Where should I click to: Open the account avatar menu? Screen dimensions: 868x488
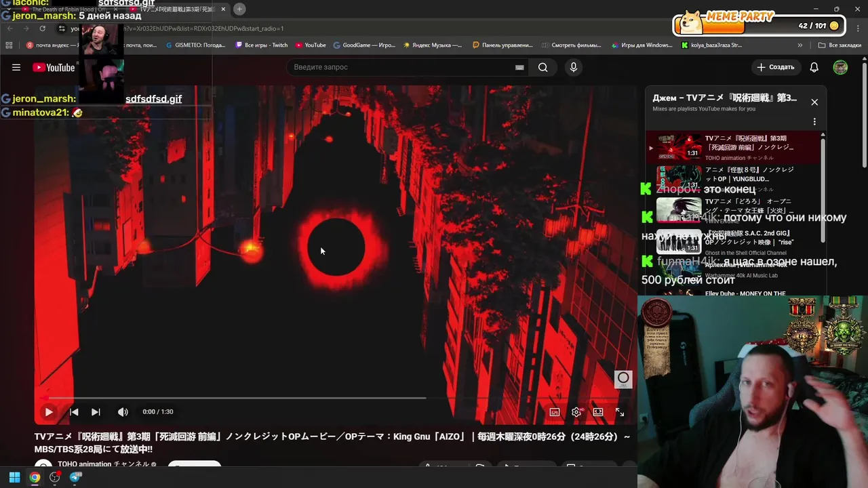(840, 67)
